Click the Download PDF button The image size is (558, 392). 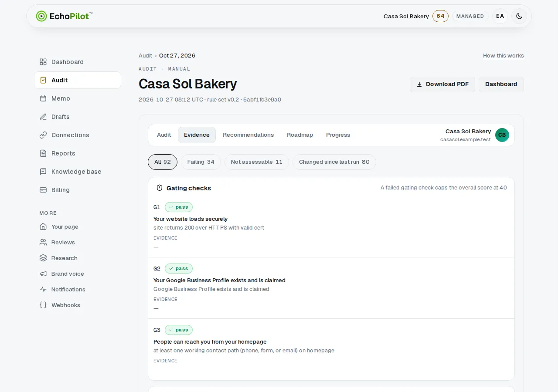point(442,84)
